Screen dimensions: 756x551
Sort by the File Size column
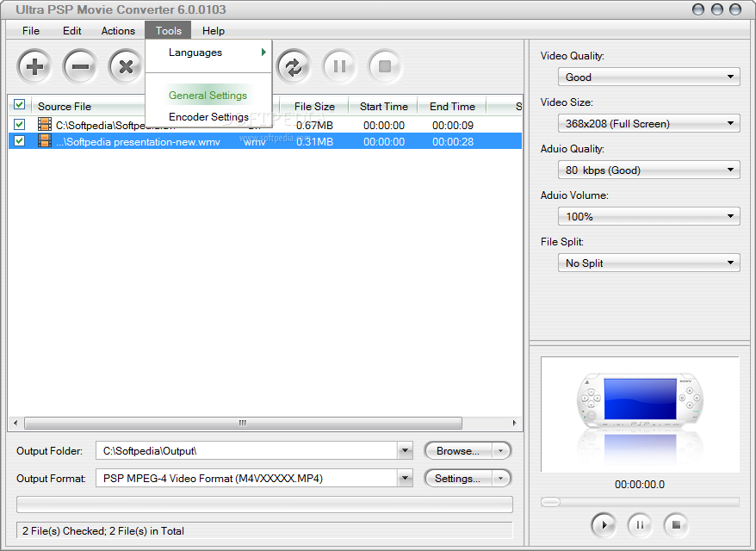click(x=314, y=106)
